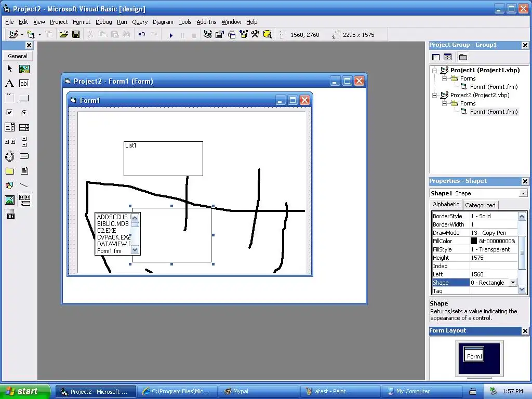This screenshot has height=399, width=532.
Task: Select the Line tool in the toolbox
Action: coord(24,185)
